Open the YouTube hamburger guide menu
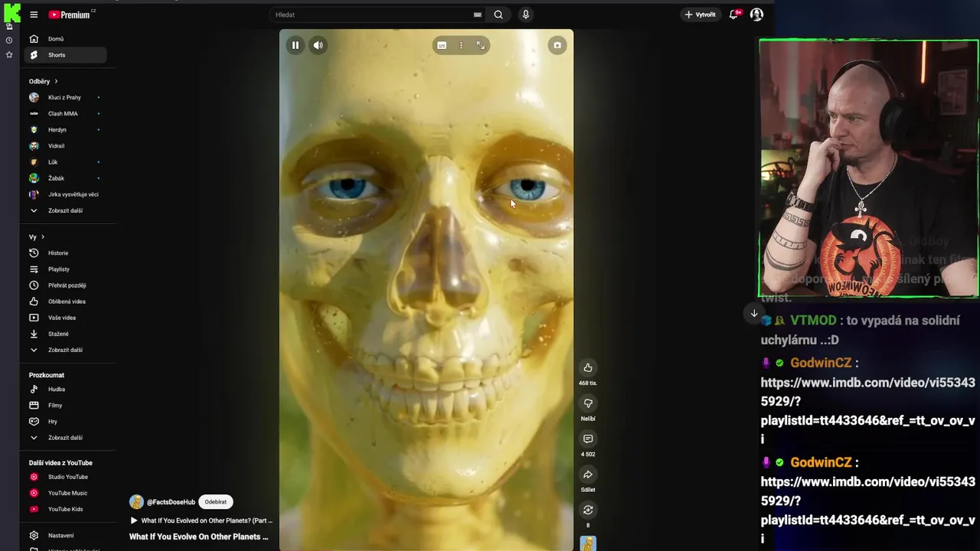Screen dimensions: 980x551 34,15
